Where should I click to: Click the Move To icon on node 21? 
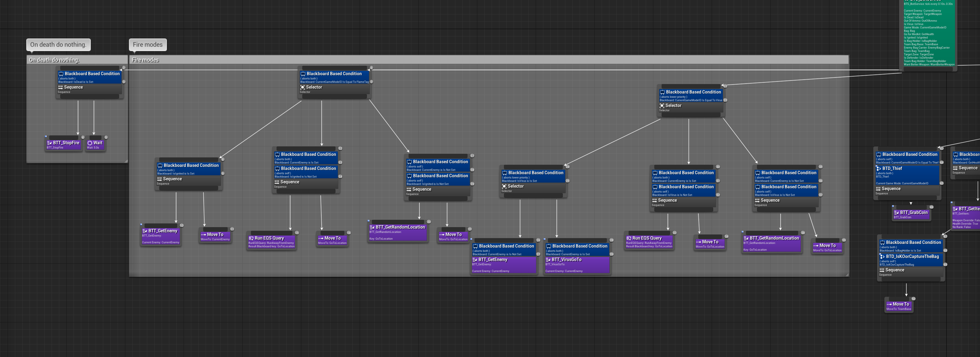coord(442,235)
